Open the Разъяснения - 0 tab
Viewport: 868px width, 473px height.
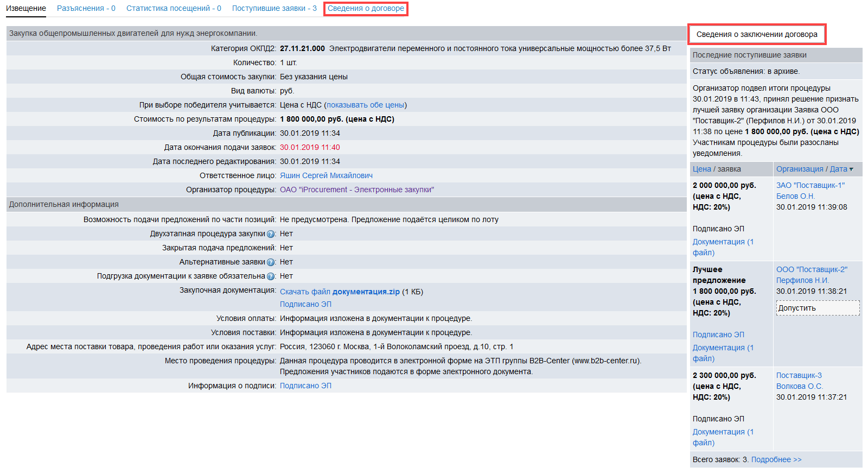[x=86, y=9]
